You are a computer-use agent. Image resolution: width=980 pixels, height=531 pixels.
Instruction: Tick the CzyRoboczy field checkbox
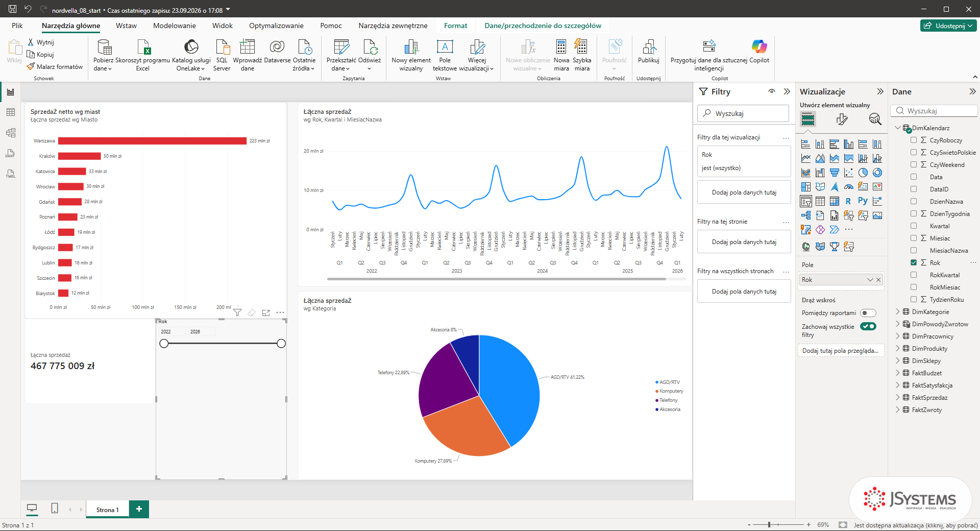click(914, 140)
